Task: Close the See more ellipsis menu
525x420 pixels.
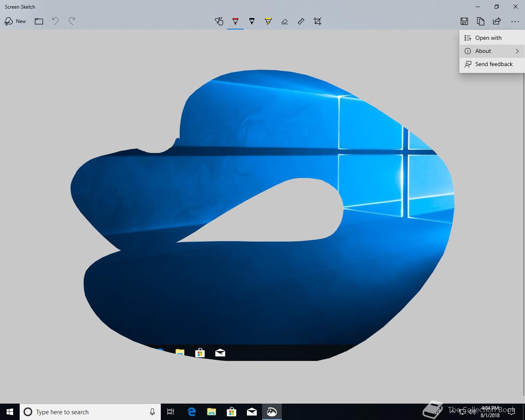Action: click(515, 21)
